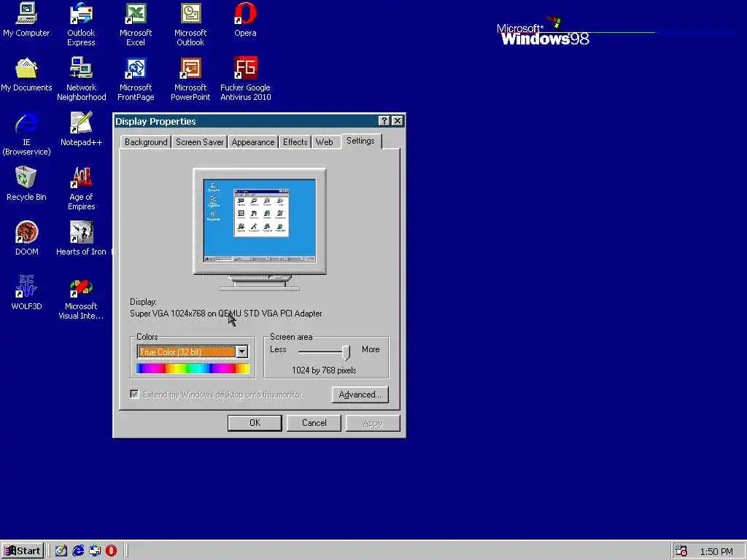Switch to the Web tab

click(325, 142)
